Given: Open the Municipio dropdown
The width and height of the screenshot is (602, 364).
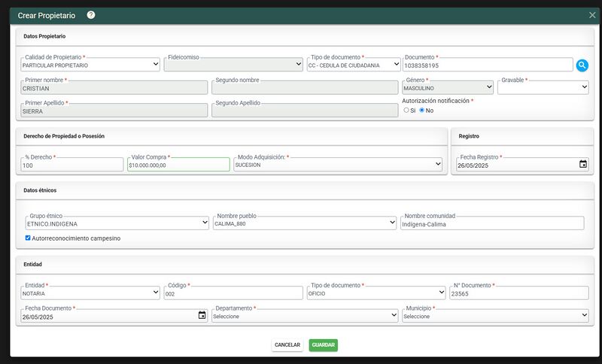Looking at the screenshot, I should click(x=494, y=317).
